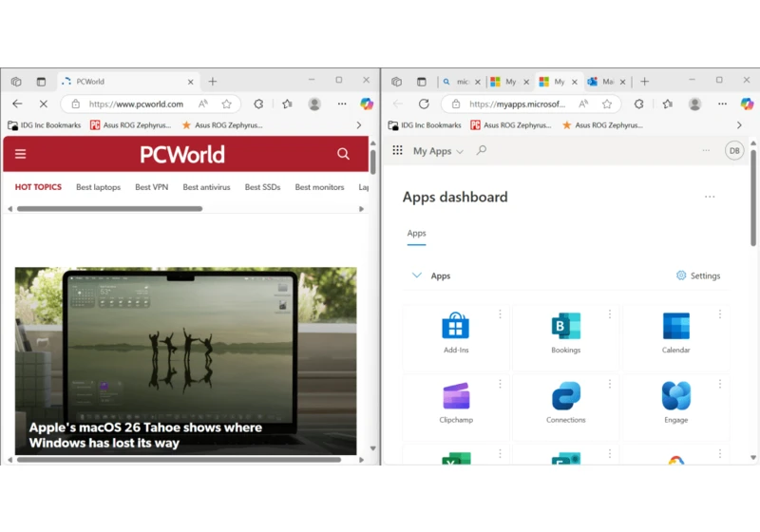This screenshot has width=760, height=532.
Task: Select the Apps tab in dashboard
Action: (x=416, y=234)
